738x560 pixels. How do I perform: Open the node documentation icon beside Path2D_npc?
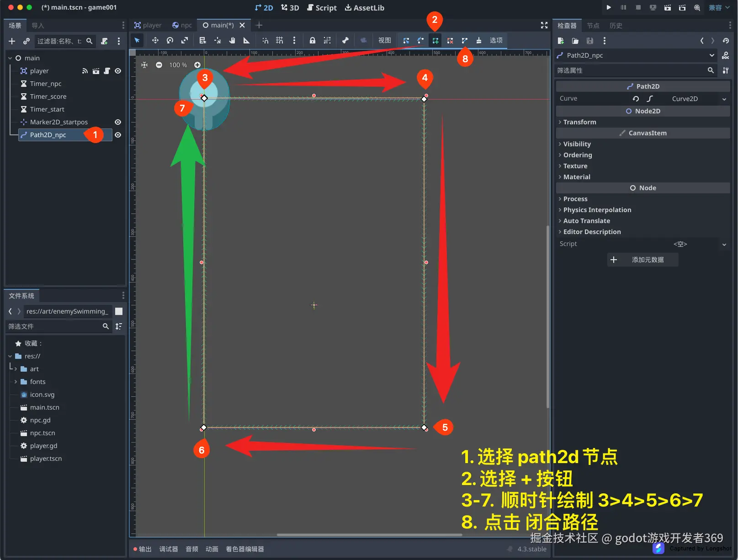pyautogui.click(x=726, y=55)
